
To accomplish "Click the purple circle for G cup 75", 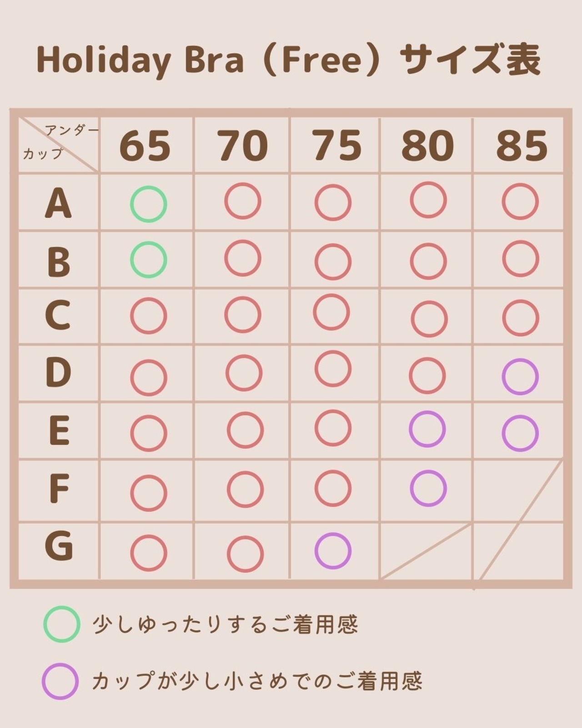I will click(333, 551).
